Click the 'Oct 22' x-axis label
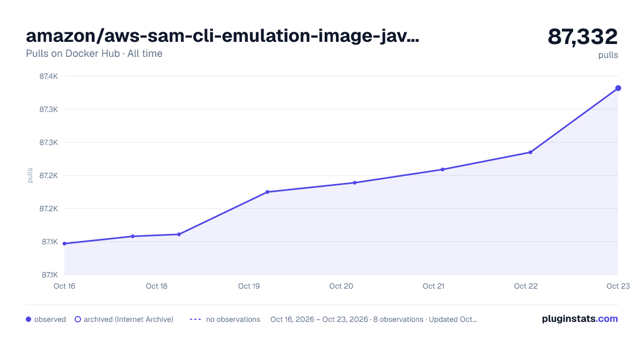 click(526, 286)
